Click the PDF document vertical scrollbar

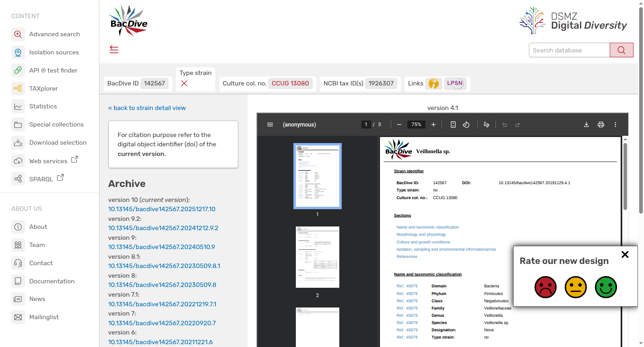(625, 177)
